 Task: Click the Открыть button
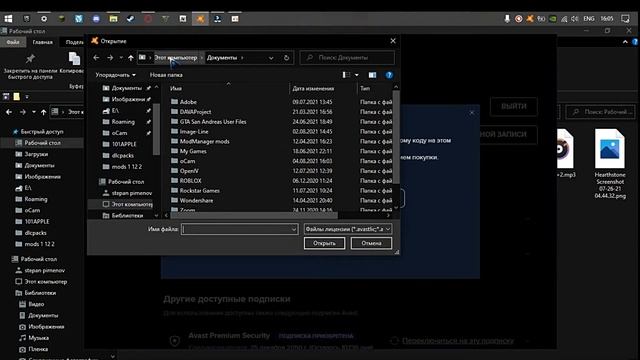(324, 243)
